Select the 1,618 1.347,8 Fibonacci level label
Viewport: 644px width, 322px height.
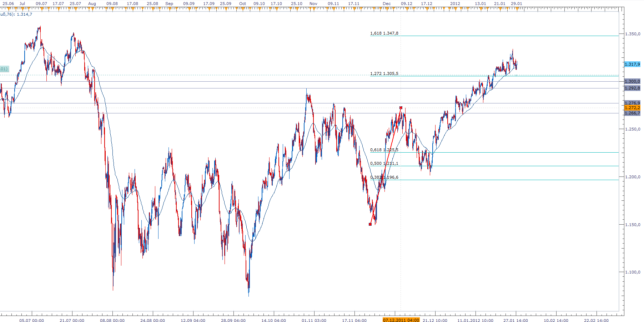(384, 33)
